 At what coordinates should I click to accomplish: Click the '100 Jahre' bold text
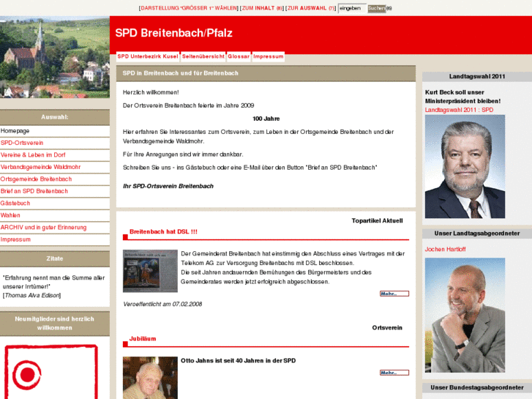(x=266, y=119)
